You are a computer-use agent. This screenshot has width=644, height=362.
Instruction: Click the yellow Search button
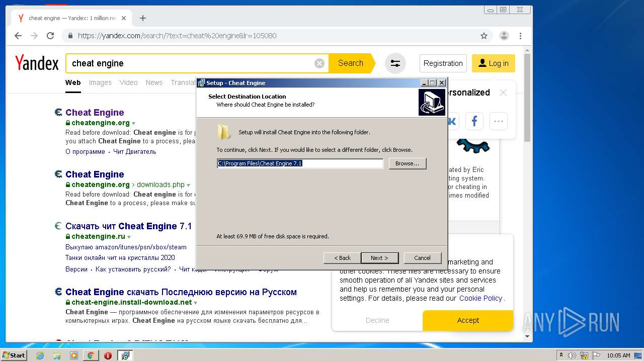tap(351, 63)
